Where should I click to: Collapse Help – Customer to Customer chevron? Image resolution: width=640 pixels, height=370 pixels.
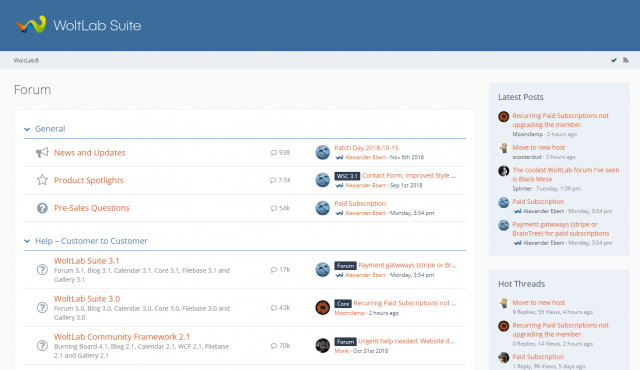tap(27, 241)
